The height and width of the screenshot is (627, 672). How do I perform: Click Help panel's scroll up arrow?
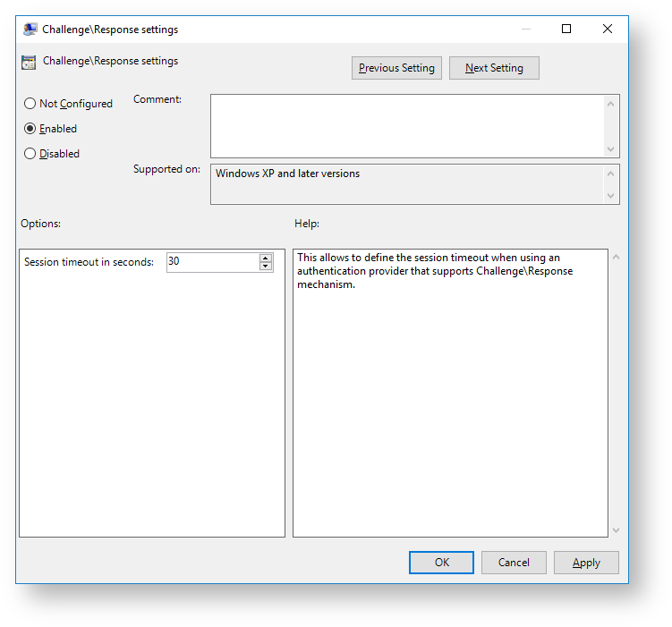(x=614, y=258)
